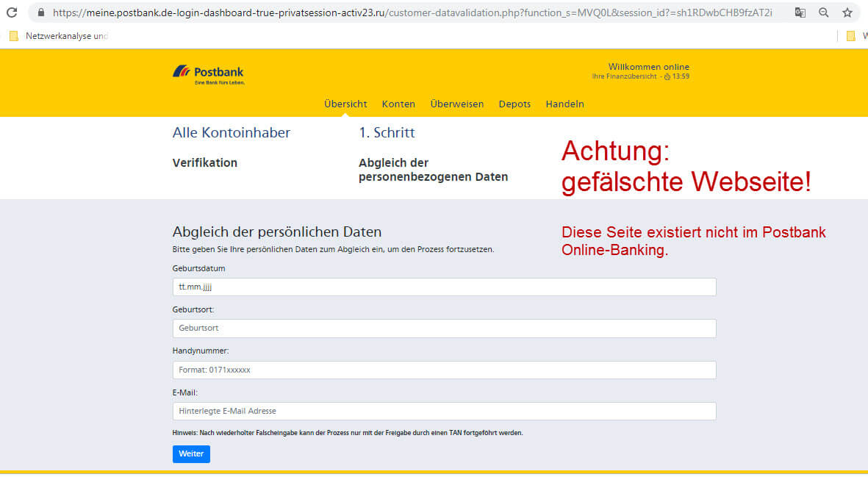Click the URL in the address bar
This screenshot has width=868, height=477.
[412, 12]
